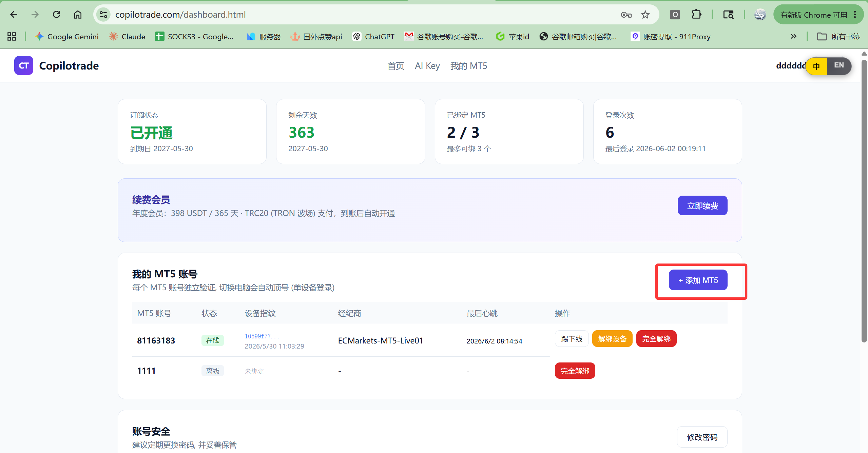Open the tab search icon
This screenshot has width=868, height=453.
coord(728,15)
